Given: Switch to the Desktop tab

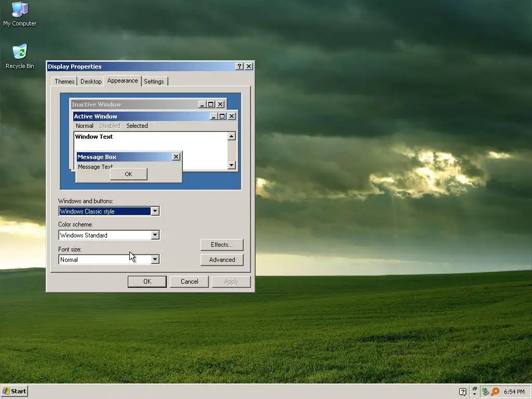Looking at the screenshot, I should [x=91, y=82].
